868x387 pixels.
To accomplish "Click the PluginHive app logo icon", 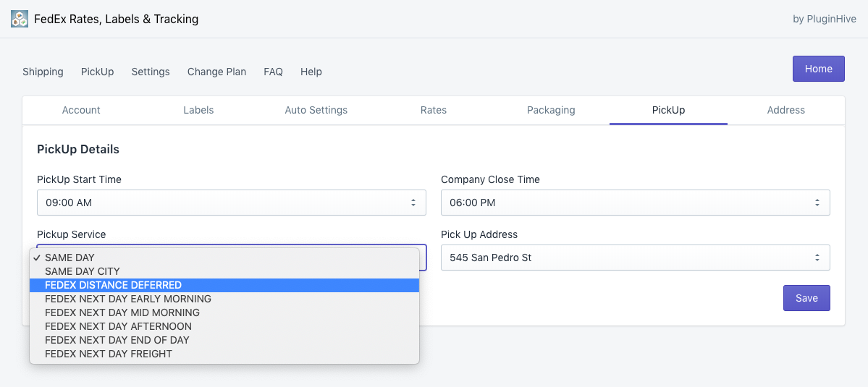I will coord(20,19).
